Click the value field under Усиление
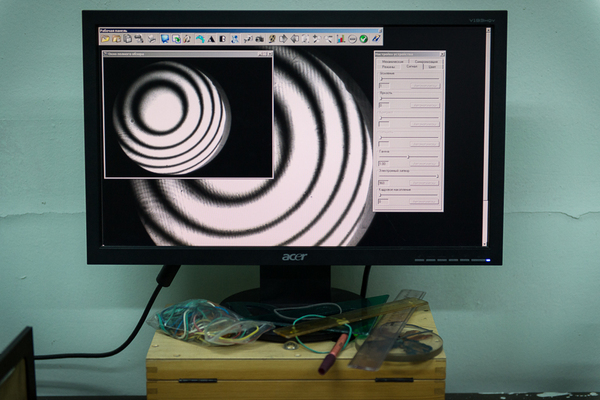 (383, 86)
